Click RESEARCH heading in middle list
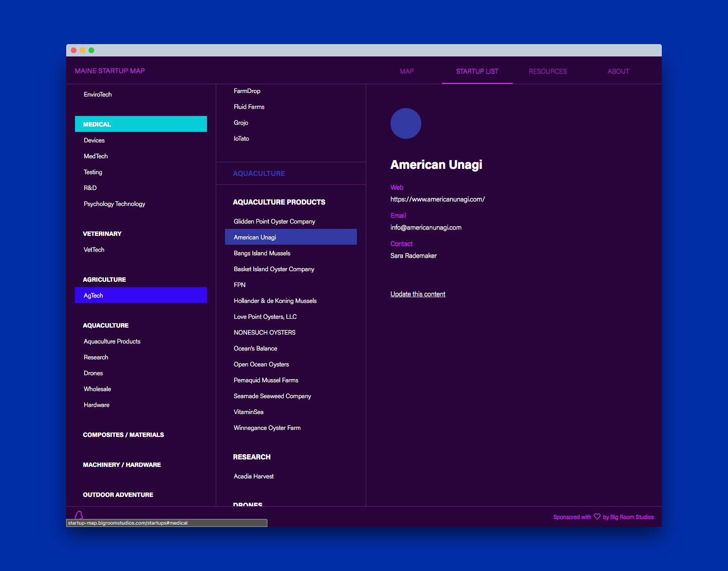Screen dimensions: 728x571 tap(252, 457)
